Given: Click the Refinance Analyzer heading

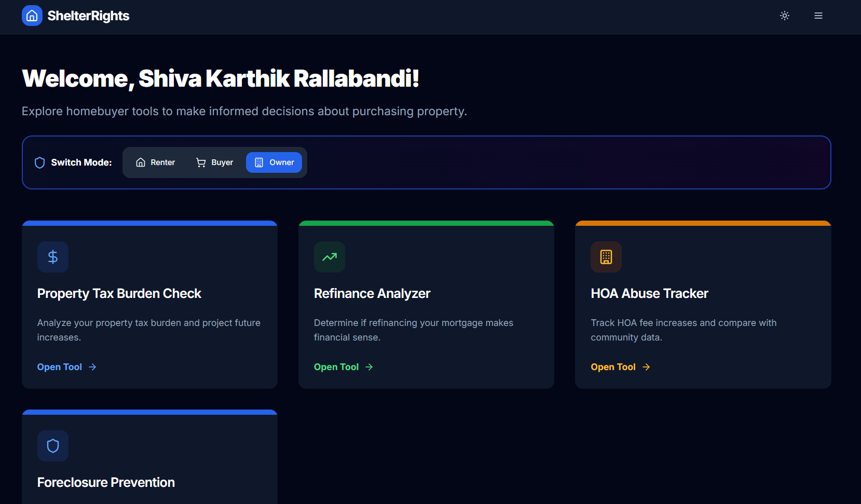Looking at the screenshot, I should click(372, 294).
